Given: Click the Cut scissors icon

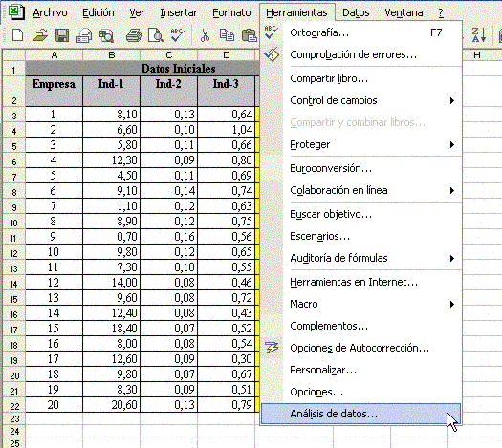Looking at the screenshot, I should click(205, 34).
